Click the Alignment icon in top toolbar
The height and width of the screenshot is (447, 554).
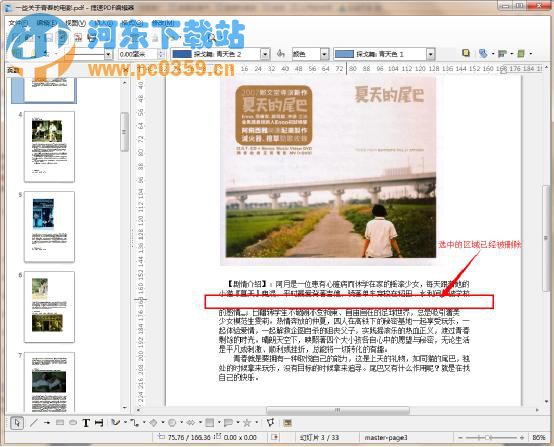tap(502, 53)
